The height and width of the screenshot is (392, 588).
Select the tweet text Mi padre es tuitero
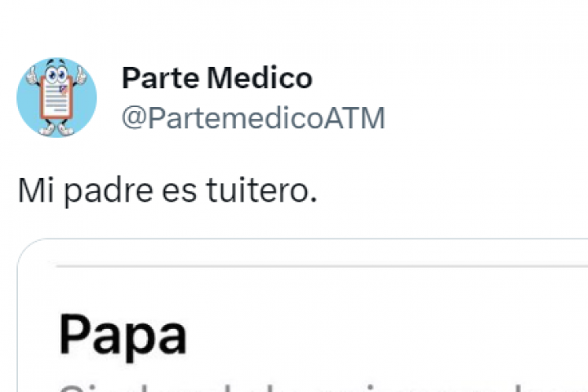(167, 190)
